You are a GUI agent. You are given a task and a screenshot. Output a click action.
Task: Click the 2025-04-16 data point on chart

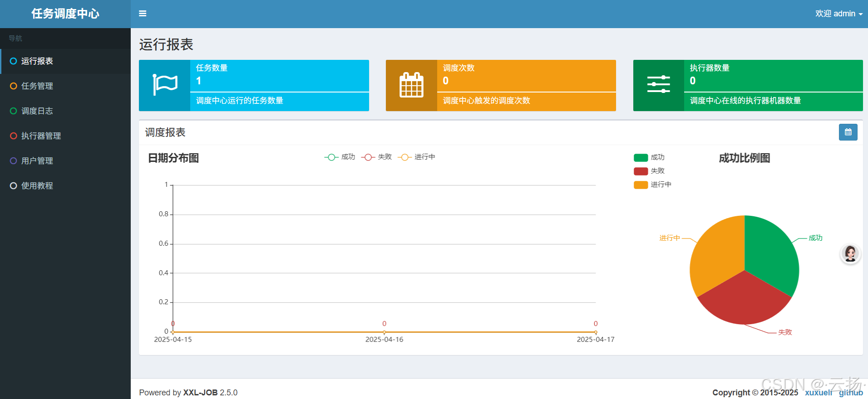384,332
